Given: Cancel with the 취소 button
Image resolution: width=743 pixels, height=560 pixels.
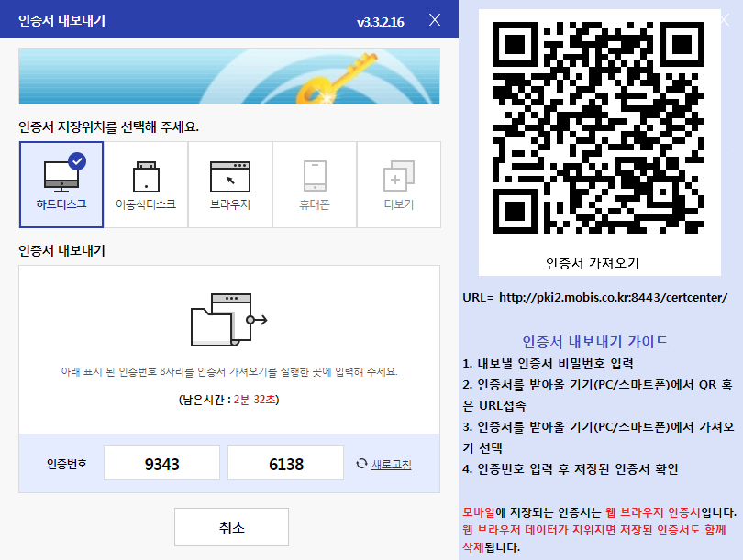Looking at the screenshot, I should pyautogui.click(x=231, y=527).
